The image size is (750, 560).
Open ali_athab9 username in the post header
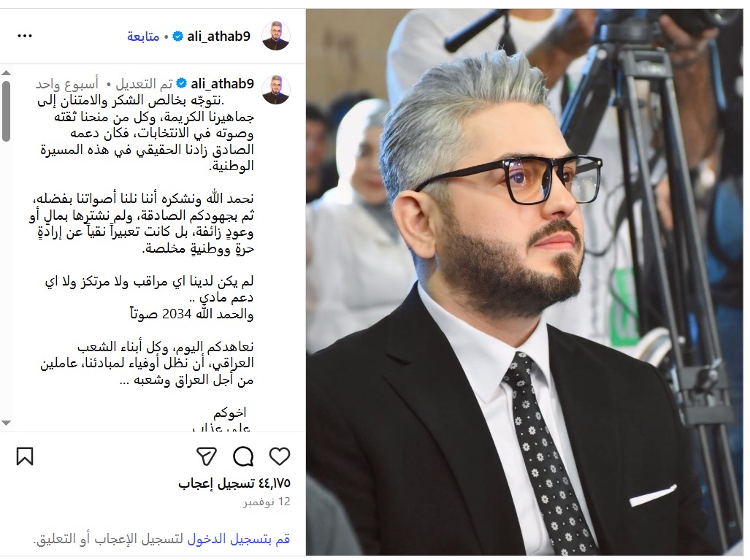pos(218,37)
